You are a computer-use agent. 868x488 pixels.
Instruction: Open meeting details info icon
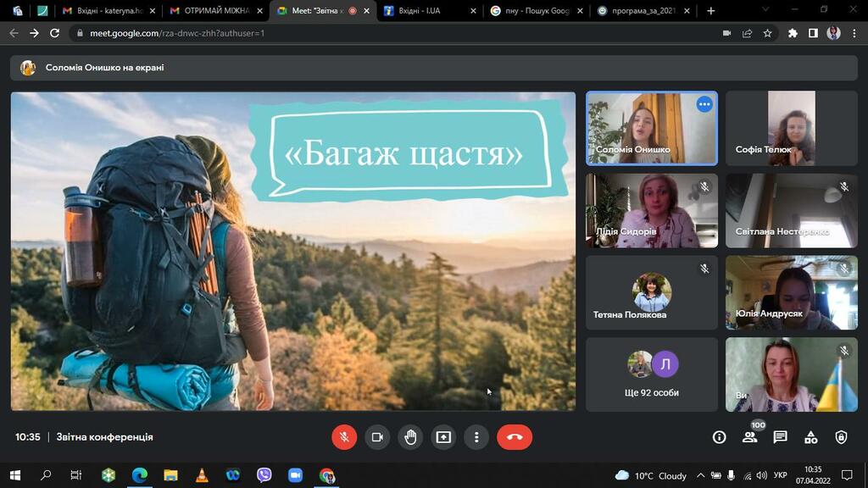[x=719, y=437]
